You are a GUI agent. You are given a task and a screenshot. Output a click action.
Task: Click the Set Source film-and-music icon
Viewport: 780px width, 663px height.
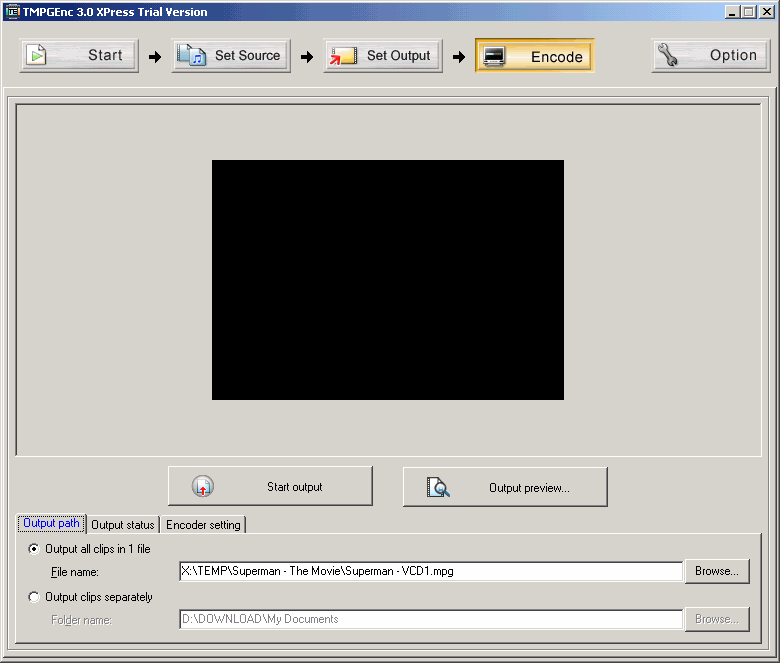pyautogui.click(x=191, y=56)
